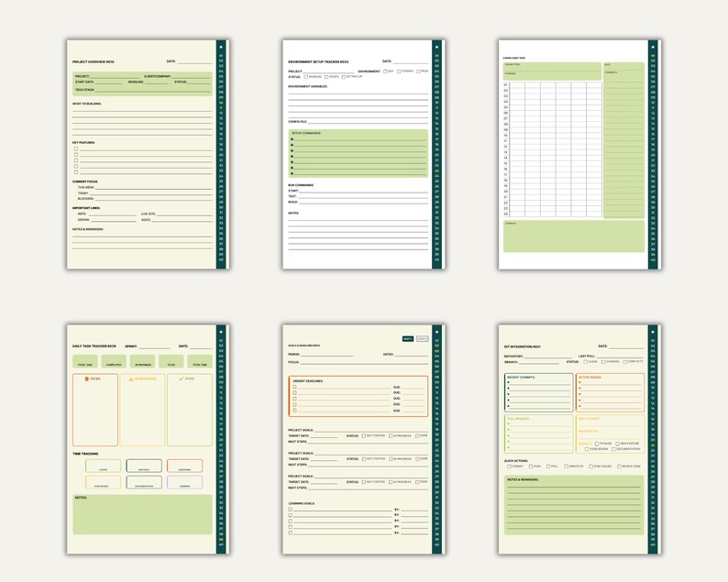Click the Notes box on Daily Task Tracker
This screenshot has height=582, width=728.
click(x=142, y=514)
